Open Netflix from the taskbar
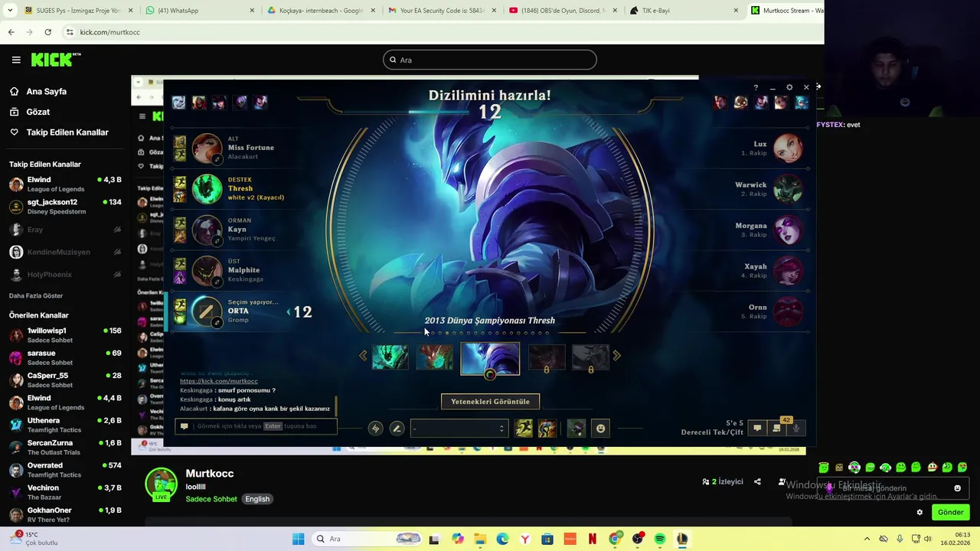The height and width of the screenshot is (551, 980). [592, 539]
